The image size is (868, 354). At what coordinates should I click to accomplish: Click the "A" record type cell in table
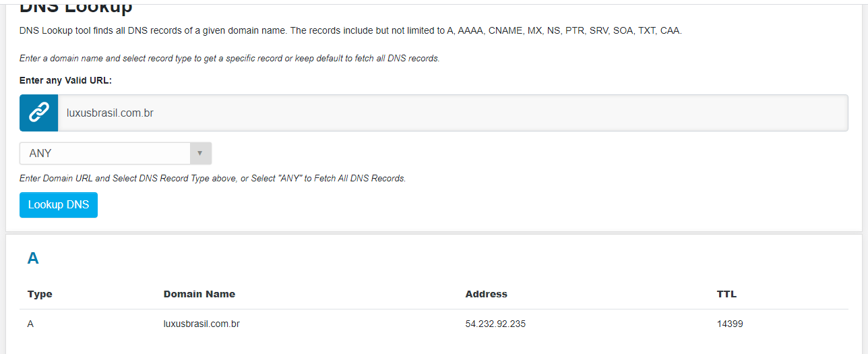pos(30,324)
